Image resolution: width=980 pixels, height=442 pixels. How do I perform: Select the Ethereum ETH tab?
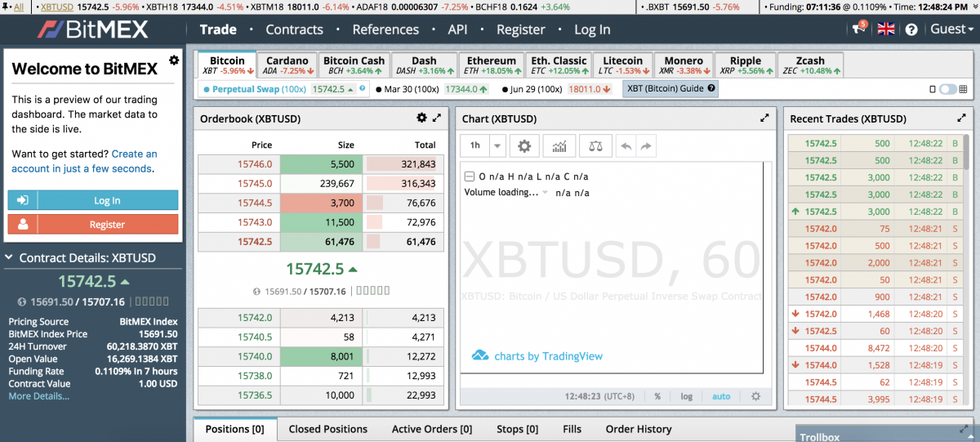[x=491, y=65]
